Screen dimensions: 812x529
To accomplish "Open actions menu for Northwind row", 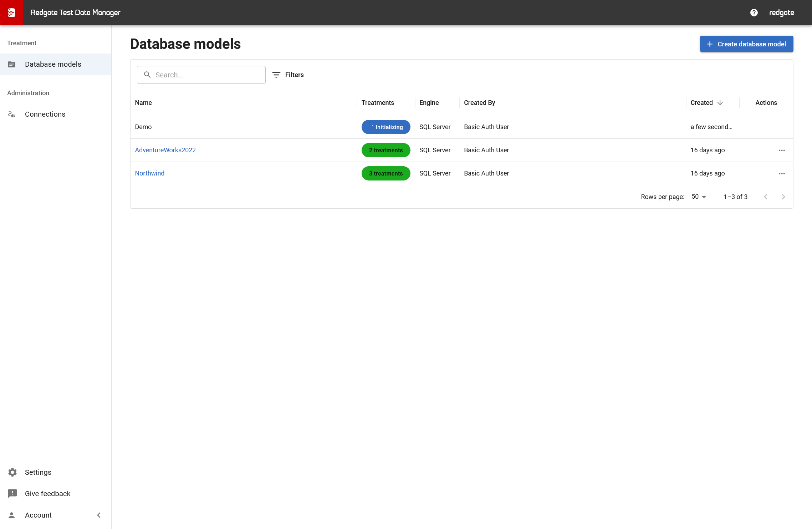I will (x=782, y=174).
